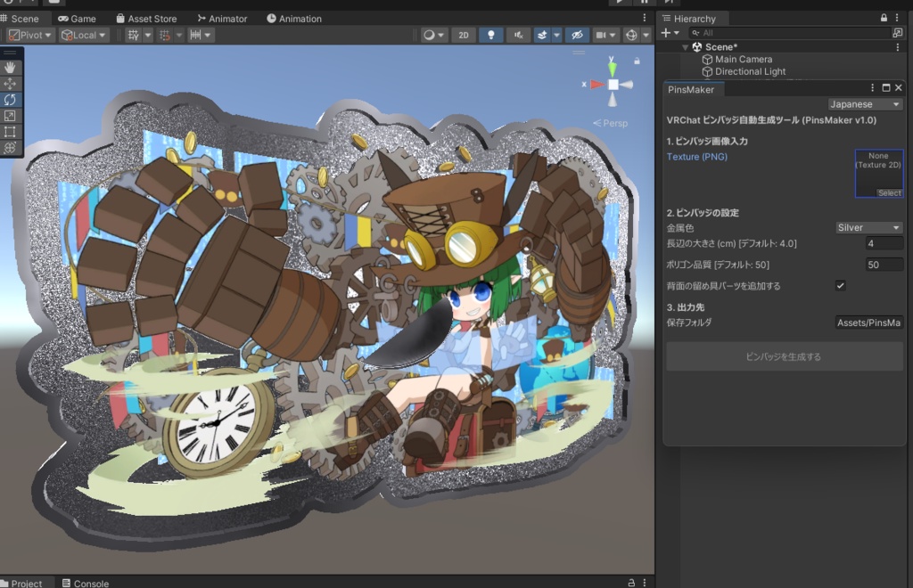Click the Texture (PNG) label
This screenshot has height=588, width=913.
coord(697,157)
